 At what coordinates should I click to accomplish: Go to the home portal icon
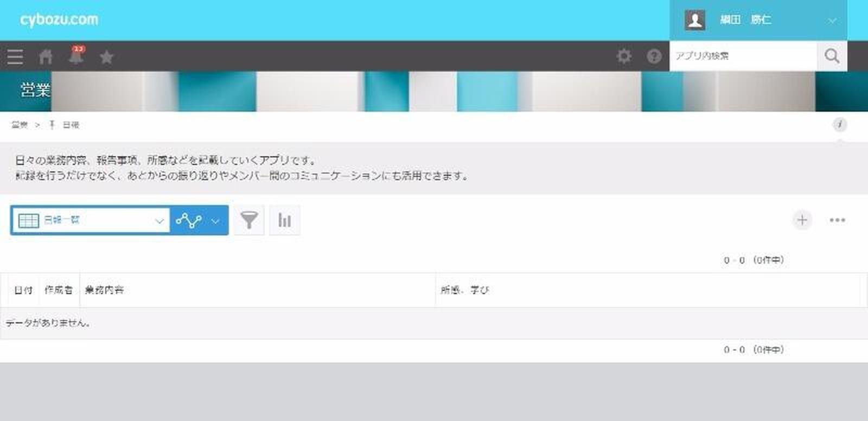tap(46, 56)
